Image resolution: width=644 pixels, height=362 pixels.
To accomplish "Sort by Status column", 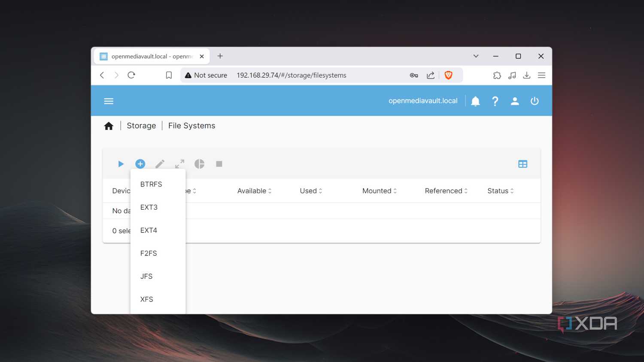I will (x=500, y=191).
